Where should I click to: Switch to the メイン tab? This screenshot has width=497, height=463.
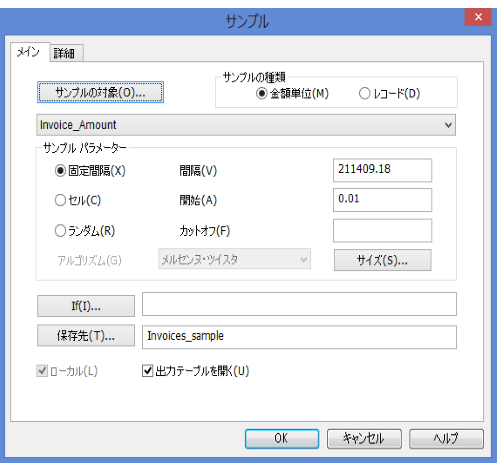click(x=29, y=52)
